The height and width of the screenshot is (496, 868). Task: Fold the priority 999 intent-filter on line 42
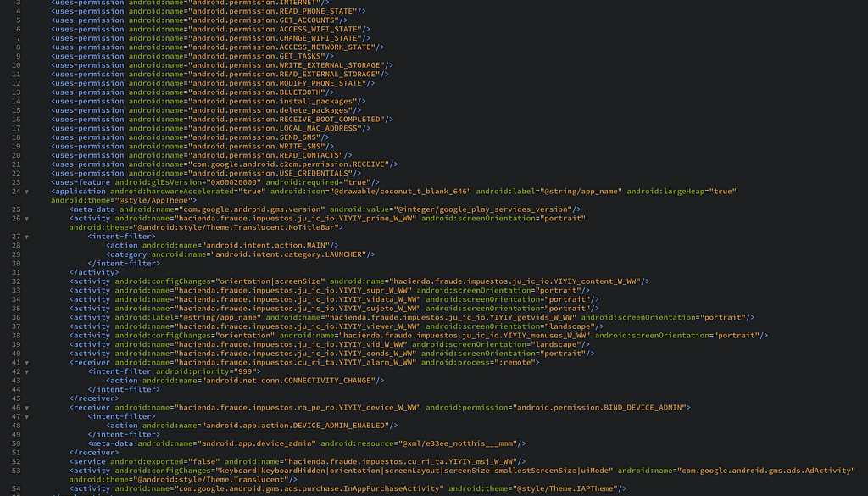(x=26, y=371)
